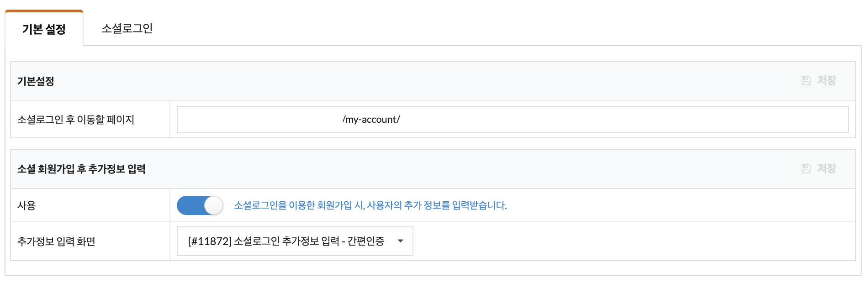Switch to the 소셜로그인 tab
868x283 pixels.
127,28
